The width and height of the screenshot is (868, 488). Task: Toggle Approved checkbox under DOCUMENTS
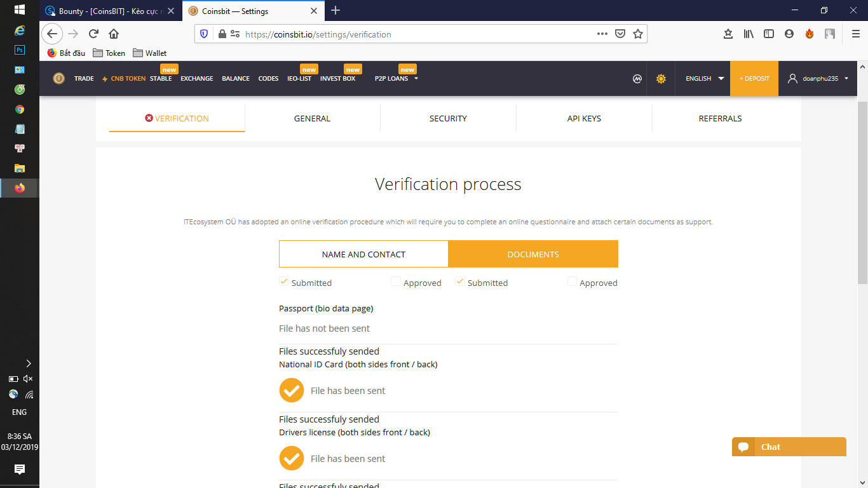coord(572,281)
